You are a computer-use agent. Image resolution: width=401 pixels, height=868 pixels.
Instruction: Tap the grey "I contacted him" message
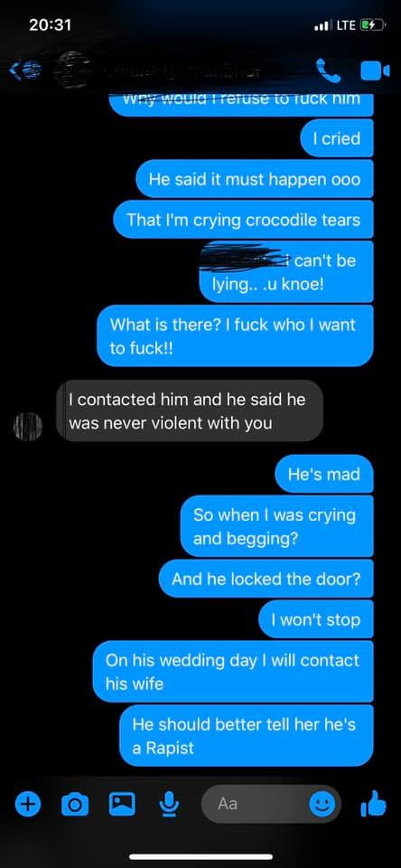pyautogui.click(x=190, y=410)
